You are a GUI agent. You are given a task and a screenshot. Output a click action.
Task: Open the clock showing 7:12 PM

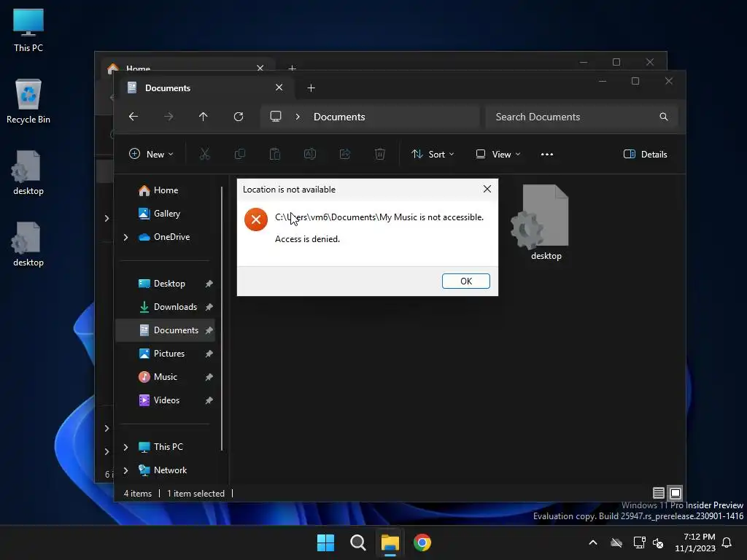695,542
